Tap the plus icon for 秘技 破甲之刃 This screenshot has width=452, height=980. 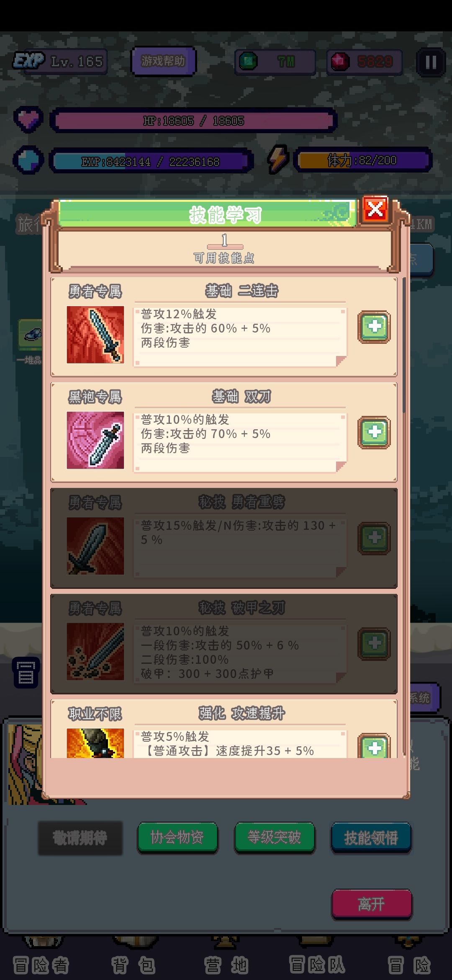click(374, 644)
